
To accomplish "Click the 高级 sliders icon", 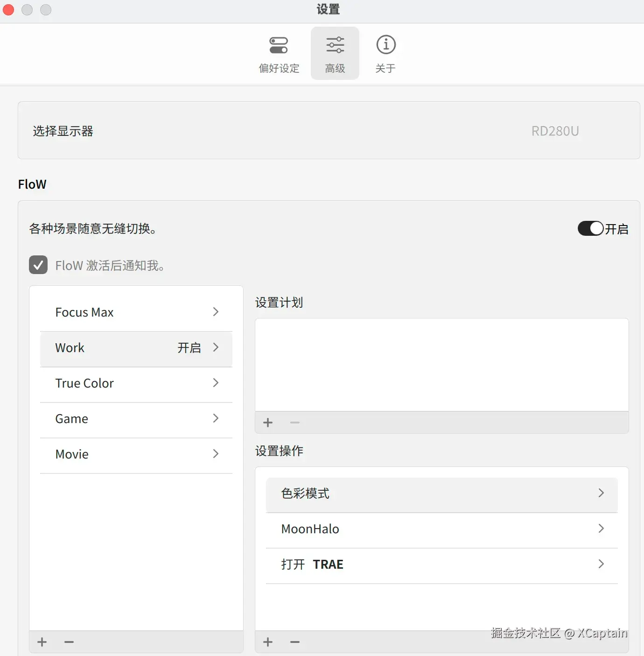I will pyautogui.click(x=335, y=45).
